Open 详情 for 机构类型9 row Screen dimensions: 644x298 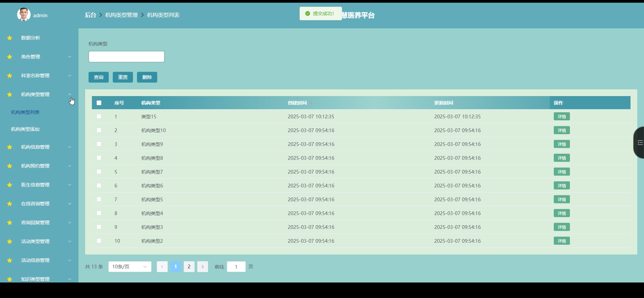[x=562, y=144]
